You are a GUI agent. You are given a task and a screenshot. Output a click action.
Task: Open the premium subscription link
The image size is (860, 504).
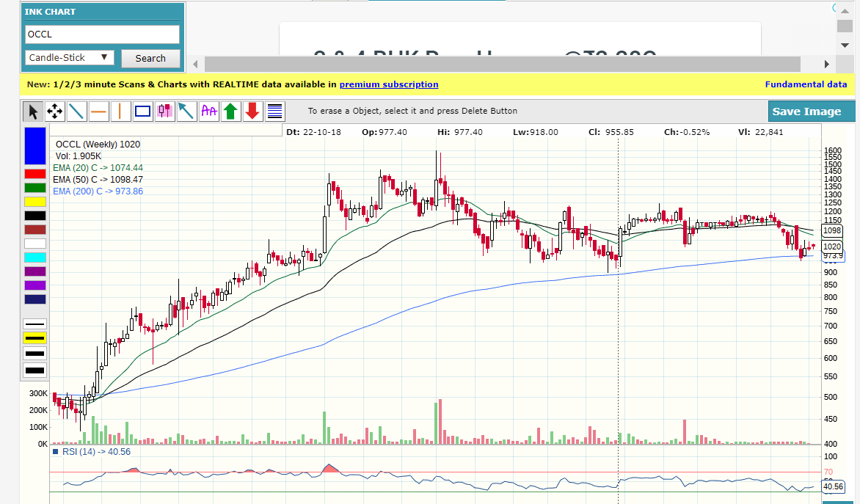point(388,84)
